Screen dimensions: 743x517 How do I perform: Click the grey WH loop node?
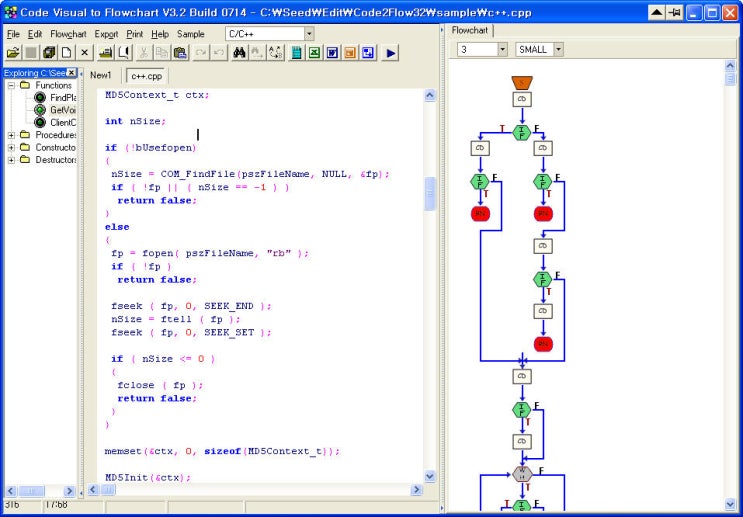click(x=522, y=474)
